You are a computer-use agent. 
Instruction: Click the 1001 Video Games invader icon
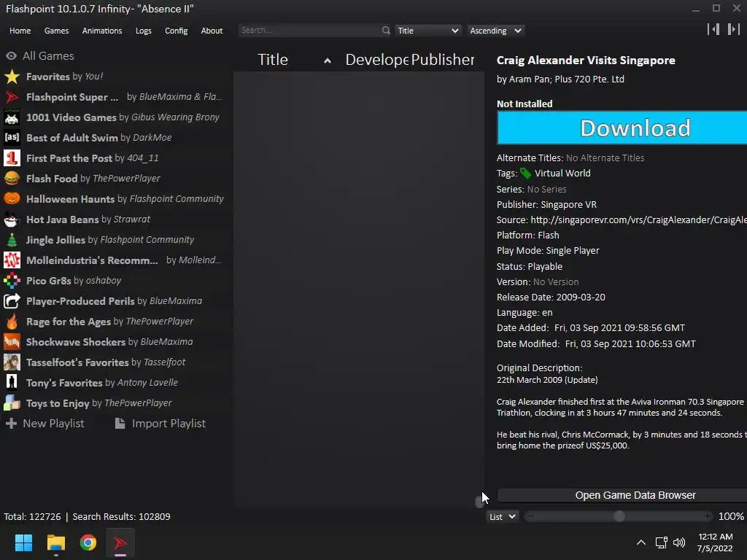(12, 117)
